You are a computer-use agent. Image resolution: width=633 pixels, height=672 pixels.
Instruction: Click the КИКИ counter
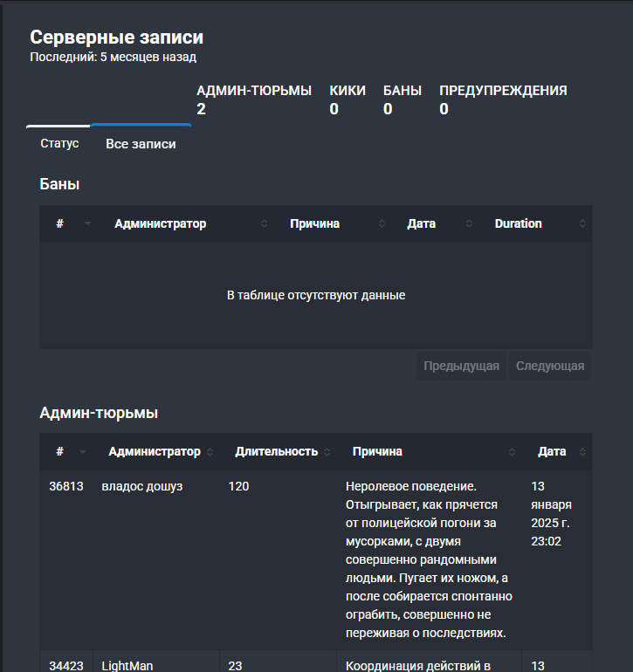(347, 99)
